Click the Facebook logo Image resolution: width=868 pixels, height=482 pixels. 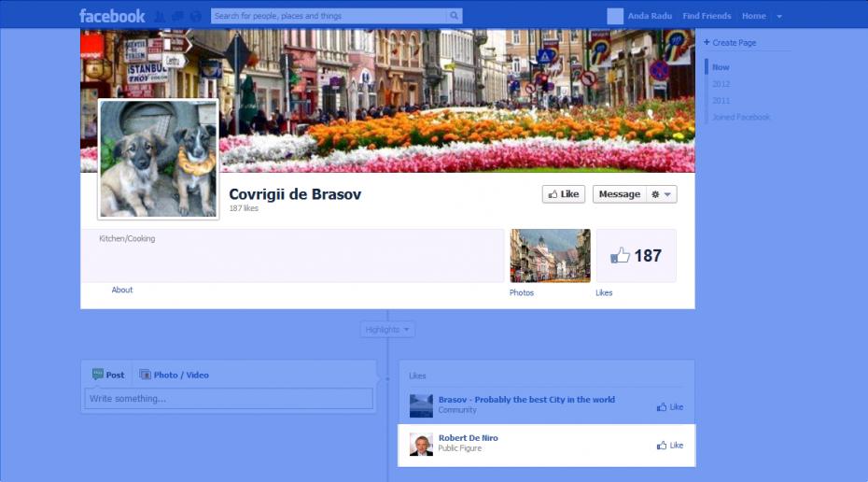(112, 16)
